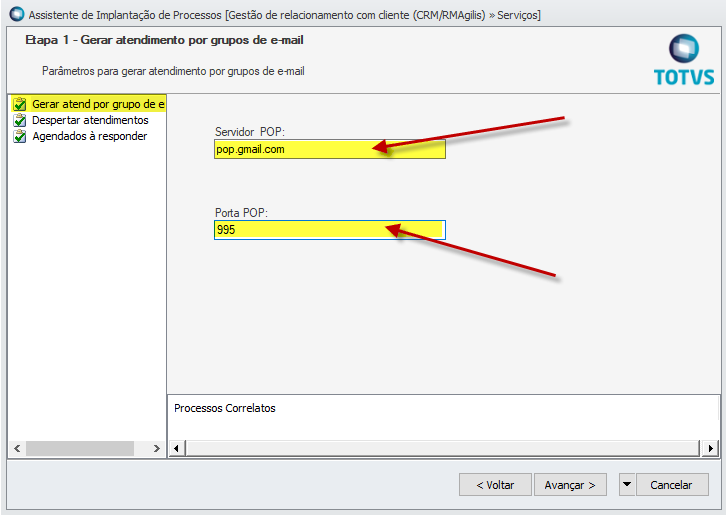Click the Porta POP label
726x515 pixels.
tap(241, 213)
